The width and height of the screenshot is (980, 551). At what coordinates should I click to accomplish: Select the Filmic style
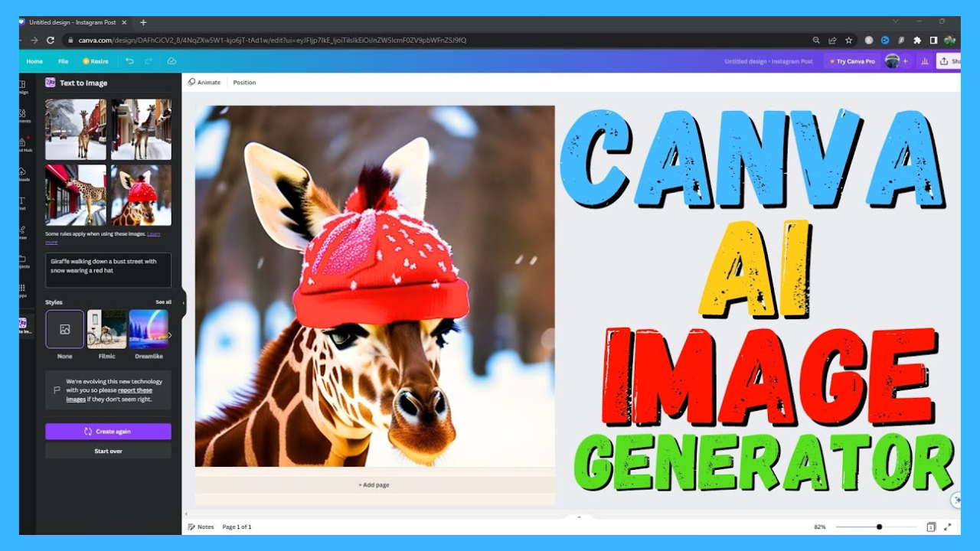click(x=106, y=329)
